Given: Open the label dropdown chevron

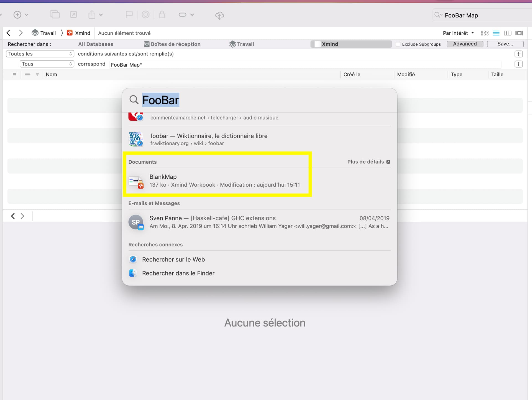Looking at the screenshot, I should [192, 15].
